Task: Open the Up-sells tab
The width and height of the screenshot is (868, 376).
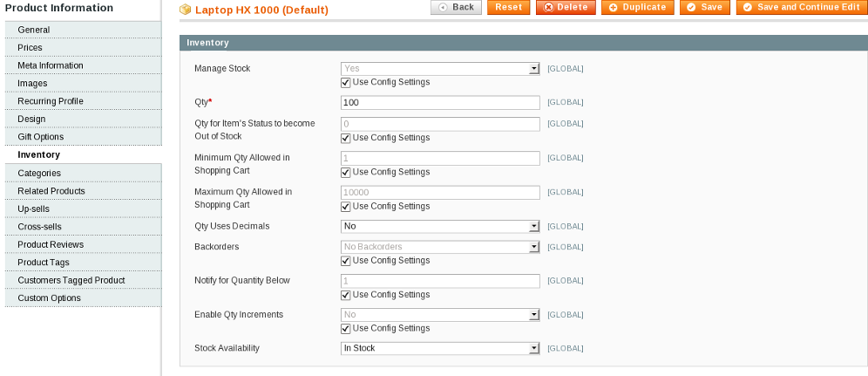Action: (83, 209)
